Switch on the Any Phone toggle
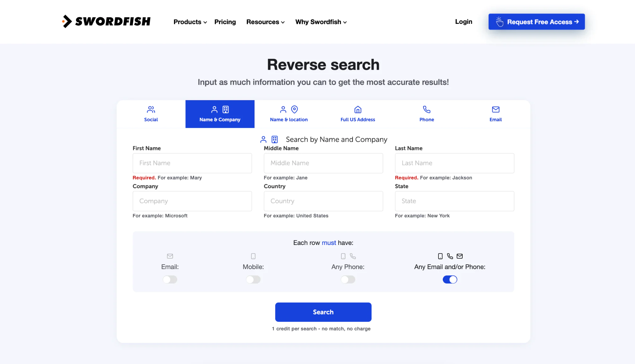 348,280
